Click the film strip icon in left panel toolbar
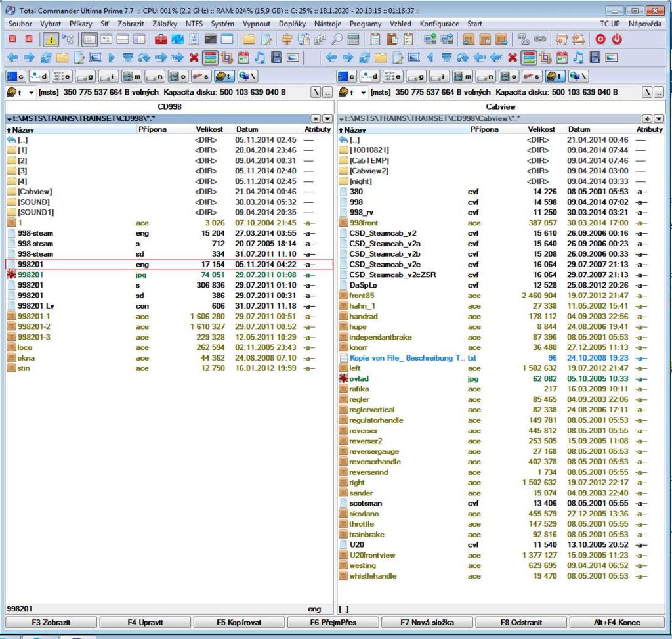Screen dimensions: 672x639 [x=276, y=58]
